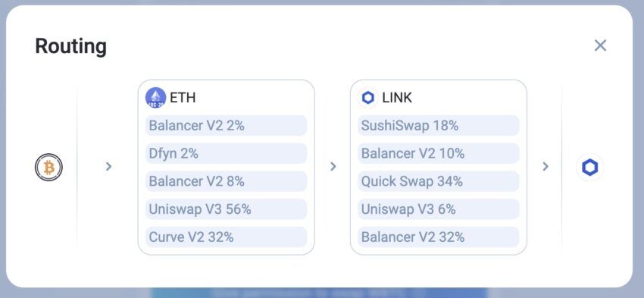Click the chevron between ETH and LINK cards
Screen dimensions: 644x298
click(333, 167)
